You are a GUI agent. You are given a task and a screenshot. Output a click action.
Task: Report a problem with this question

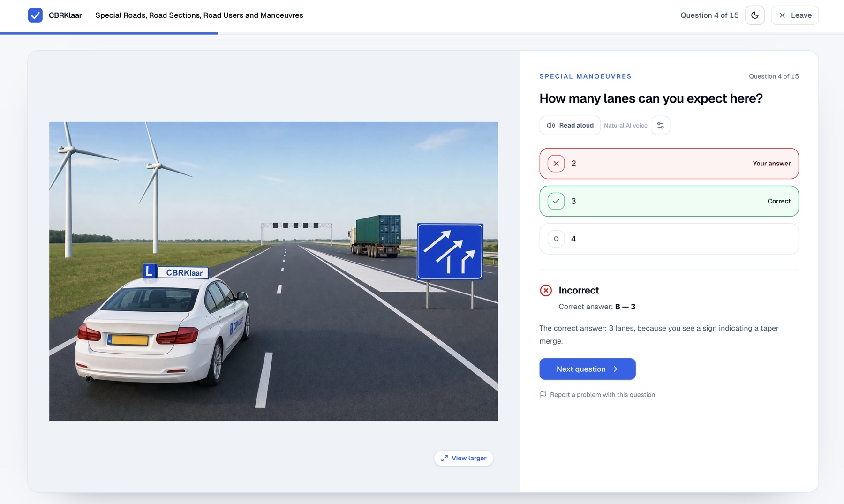click(x=597, y=395)
